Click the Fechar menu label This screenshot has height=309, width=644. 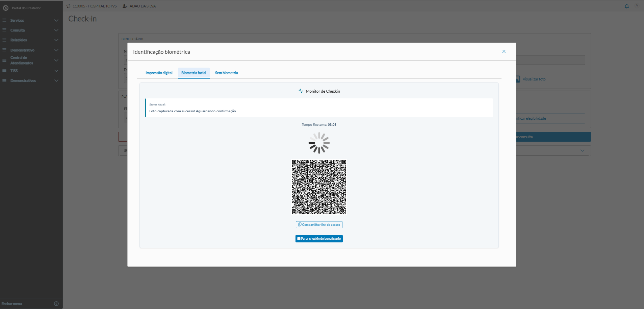coord(12,304)
